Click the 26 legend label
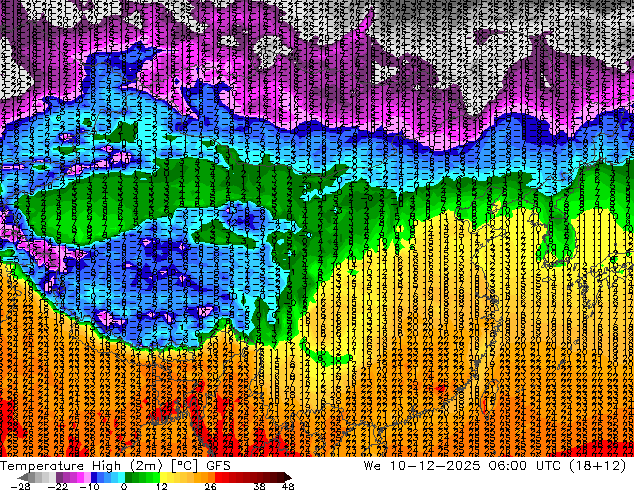This screenshot has width=634, height=490. click(210, 486)
